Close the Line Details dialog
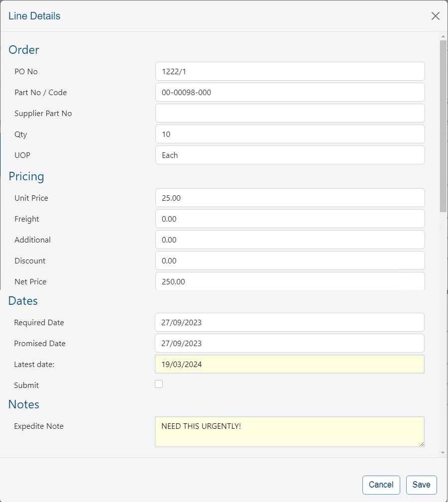Screen dimensions: 448x502 tap(435, 15)
